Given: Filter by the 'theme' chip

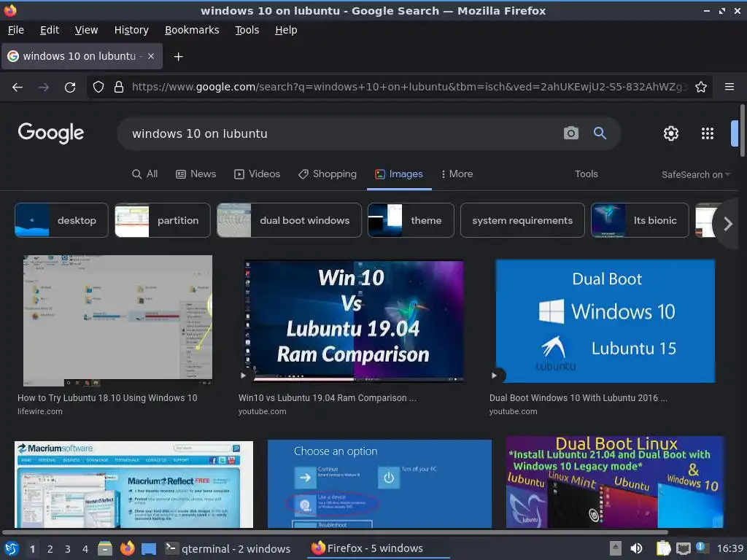Looking at the screenshot, I should pos(411,220).
